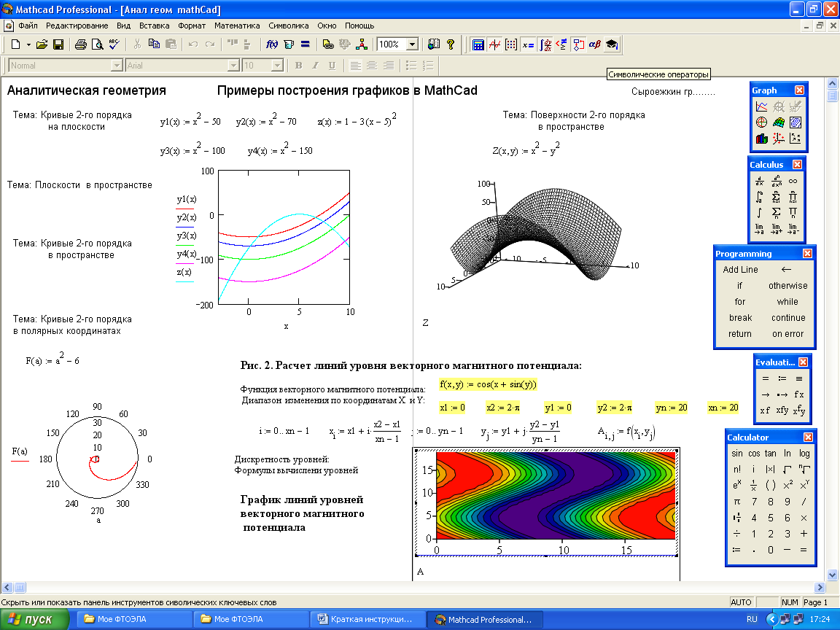Expand the Arial font dropdown

(233, 66)
